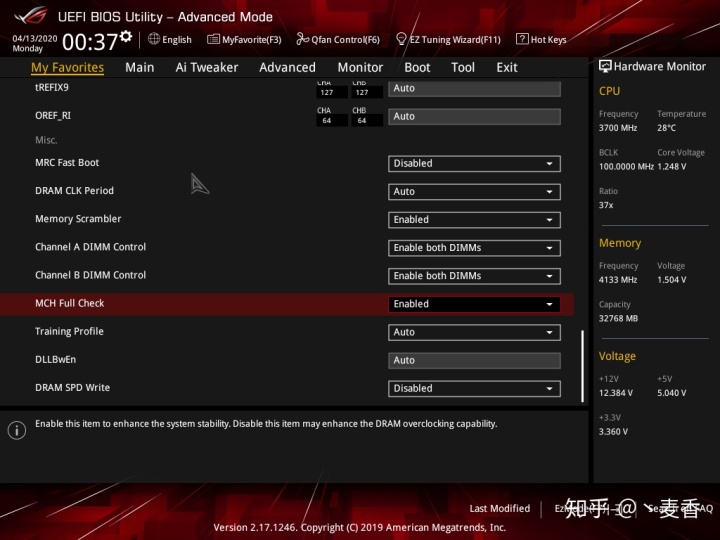Open the Advanced tab
The image size is (720, 540).
coord(287,68)
